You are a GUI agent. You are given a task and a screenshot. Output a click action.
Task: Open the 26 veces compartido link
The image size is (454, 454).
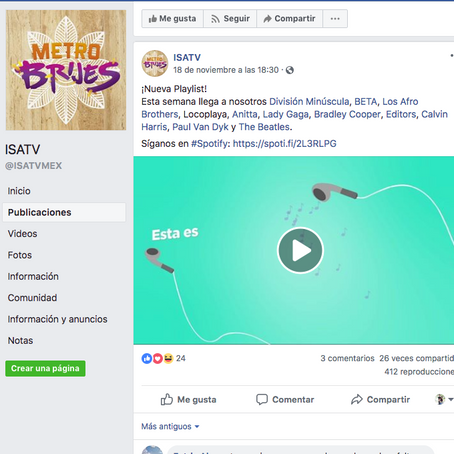tap(417, 358)
